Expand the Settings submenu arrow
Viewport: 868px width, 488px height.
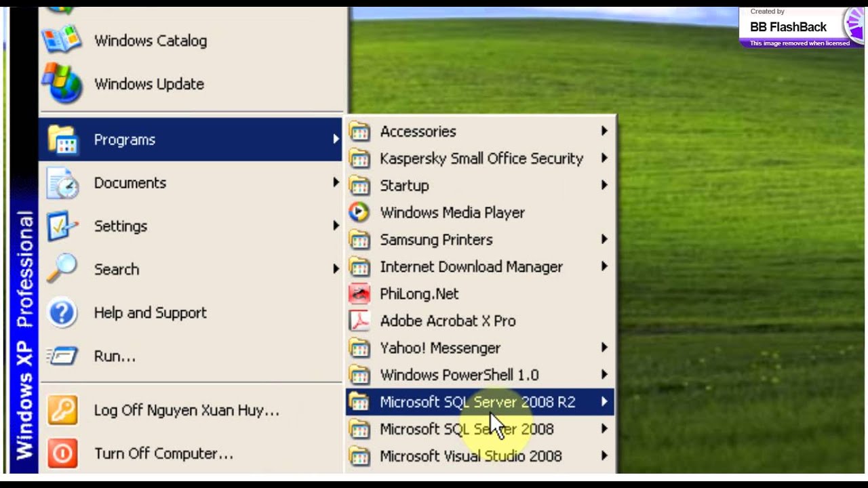point(336,226)
